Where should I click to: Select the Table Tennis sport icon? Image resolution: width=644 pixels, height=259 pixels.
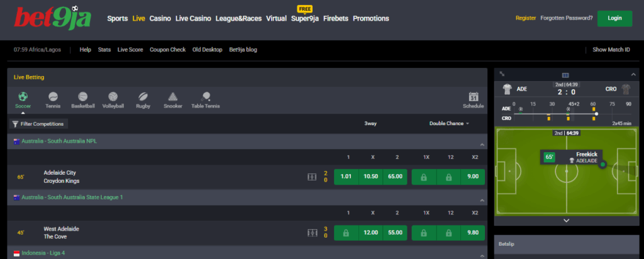206,97
